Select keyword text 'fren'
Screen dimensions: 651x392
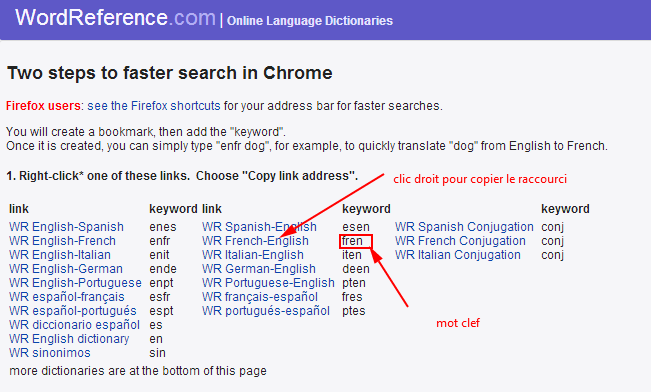coord(352,241)
